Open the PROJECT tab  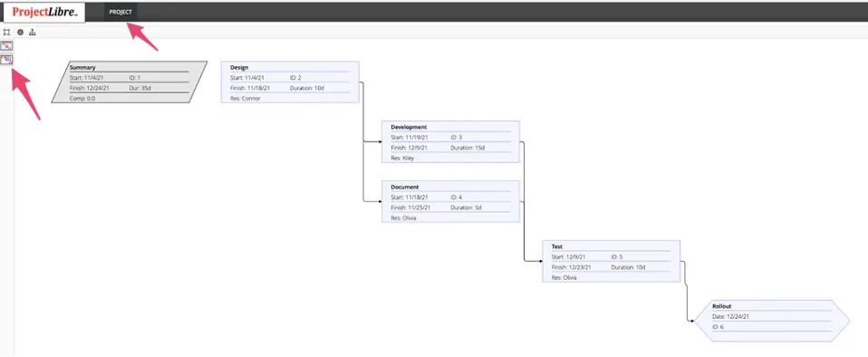(x=121, y=12)
